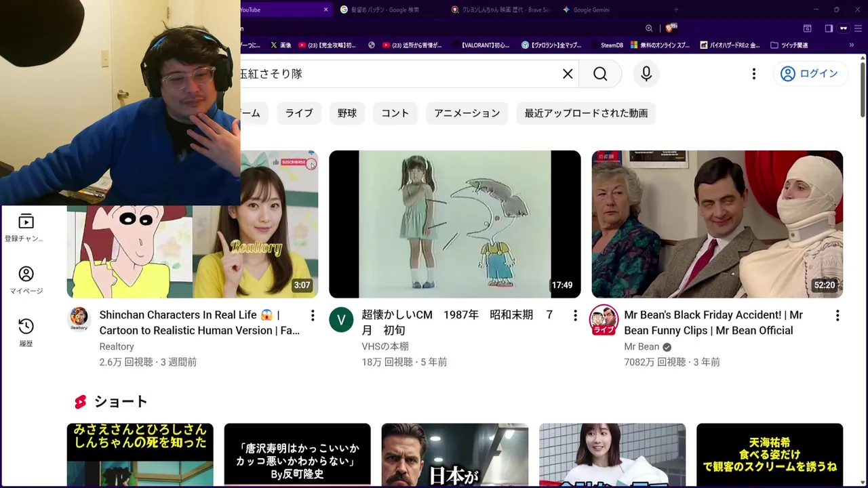Viewport: 868px width, 488px height.
Task: Click the Mr Bean's Black Friday Accident title
Action: (713, 323)
